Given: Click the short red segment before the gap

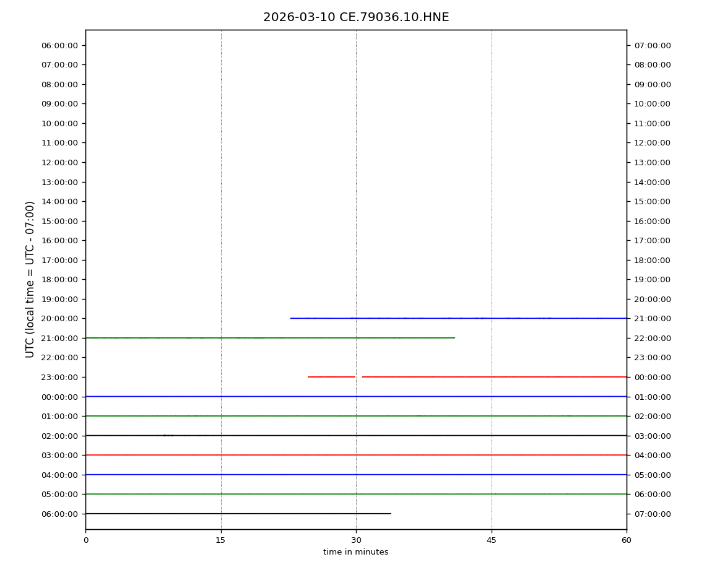Looking at the screenshot, I should pyautogui.click(x=331, y=377).
